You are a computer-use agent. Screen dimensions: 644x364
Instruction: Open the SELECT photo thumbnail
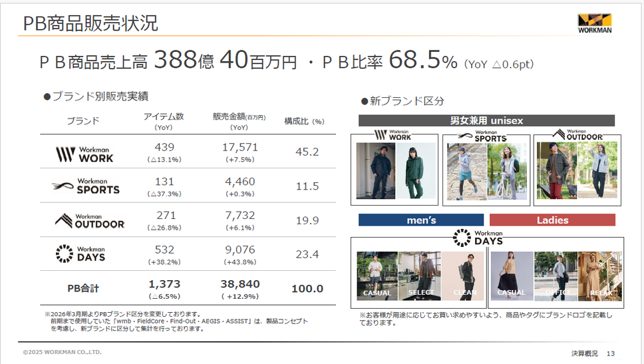(x=420, y=275)
